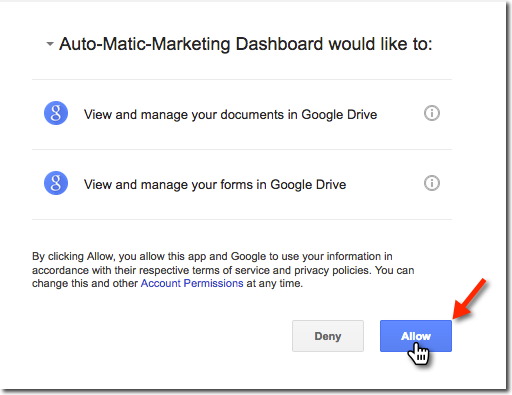The width and height of the screenshot is (512, 395).
Task: Select the 'would like to:' heading text
Action: point(380,44)
